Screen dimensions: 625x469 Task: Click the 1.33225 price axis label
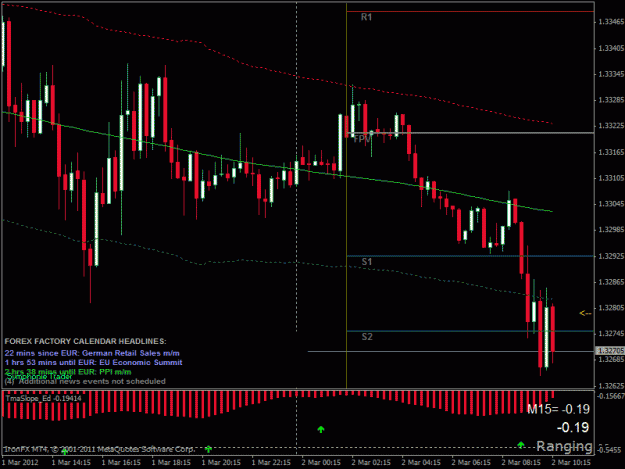611,126
